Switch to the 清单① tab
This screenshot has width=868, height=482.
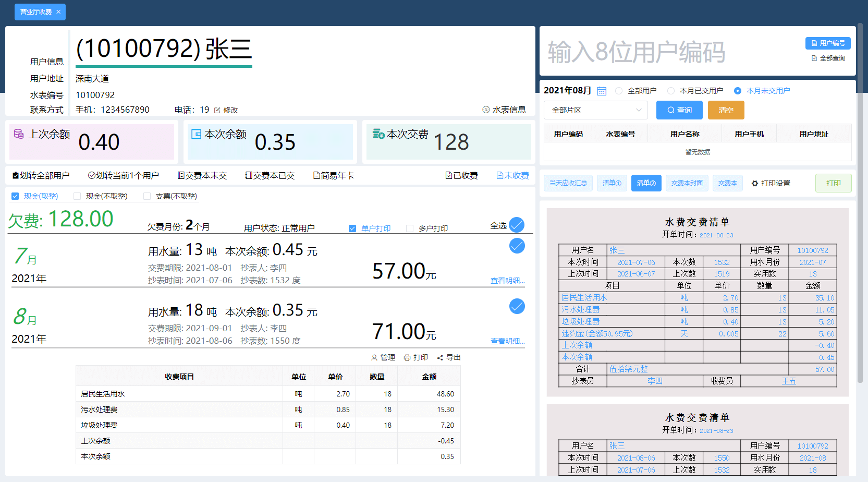[x=612, y=183]
